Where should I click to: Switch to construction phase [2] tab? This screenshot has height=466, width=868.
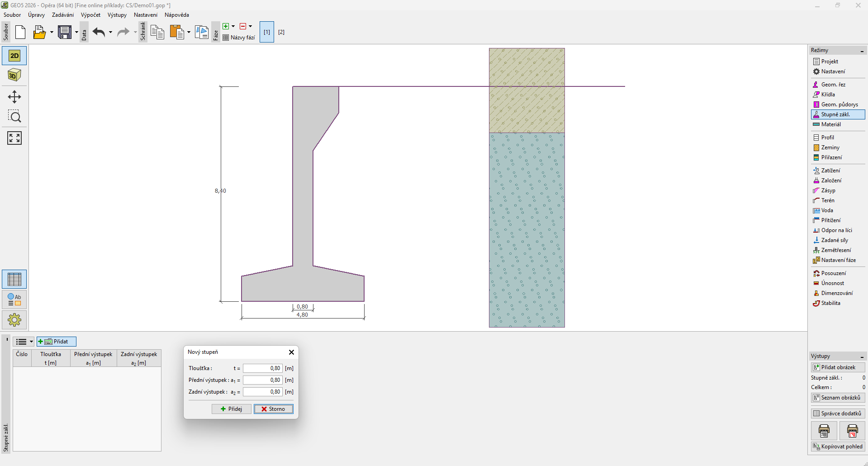[x=281, y=32]
